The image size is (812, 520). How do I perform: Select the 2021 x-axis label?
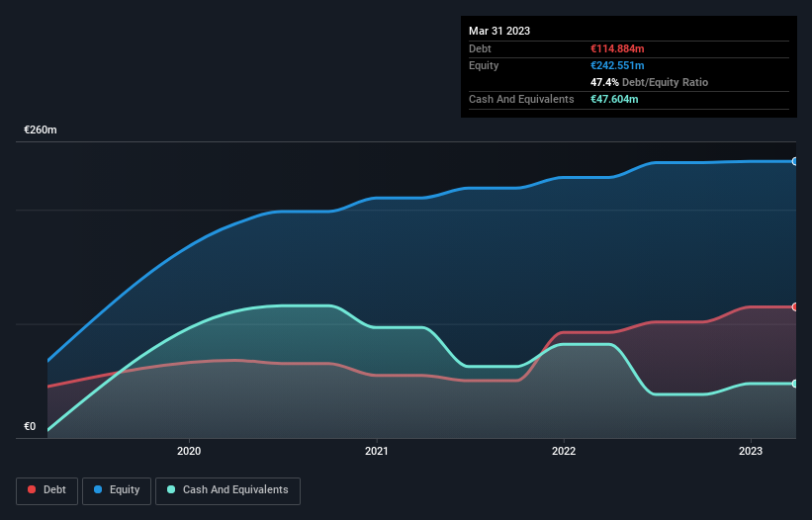coord(377,451)
